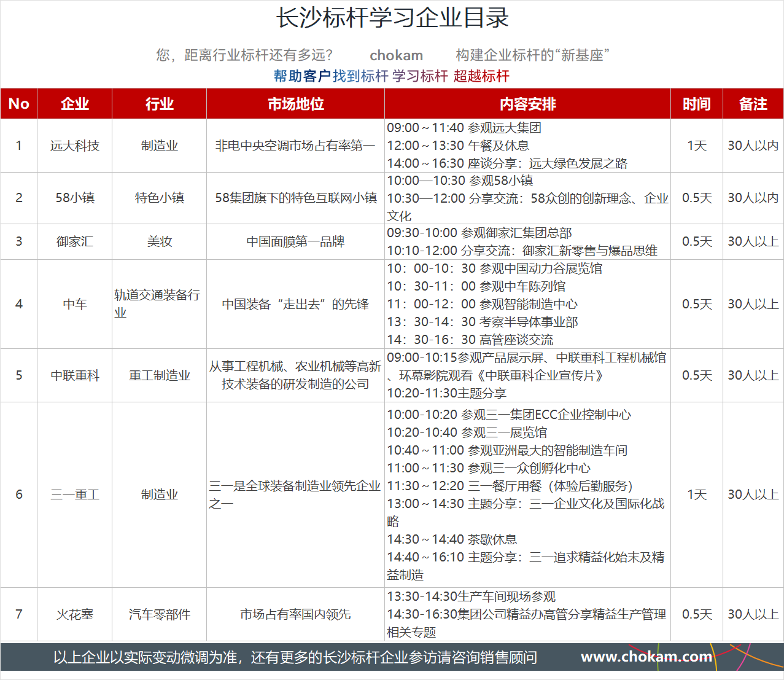Click the 备注 column header

753,104
